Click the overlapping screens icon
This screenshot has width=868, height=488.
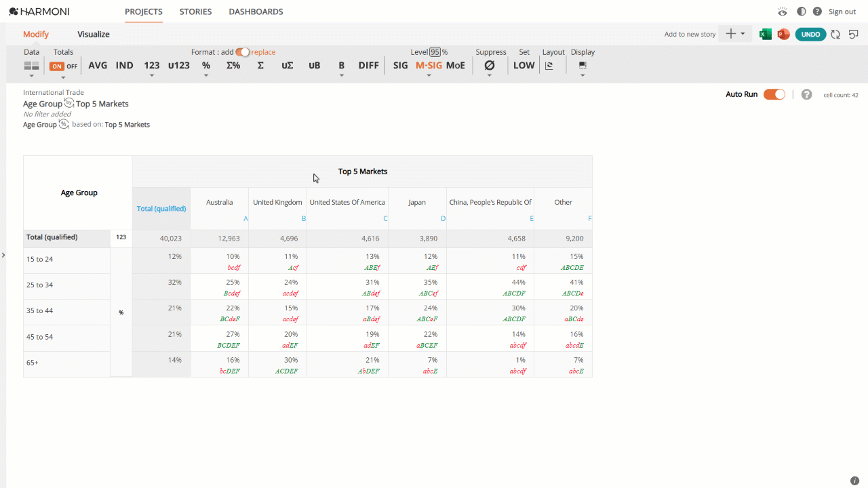pyautogui.click(x=853, y=34)
